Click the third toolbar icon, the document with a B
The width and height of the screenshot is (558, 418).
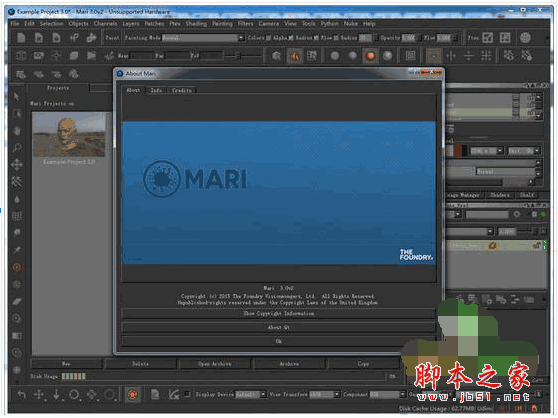tap(56, 38)
